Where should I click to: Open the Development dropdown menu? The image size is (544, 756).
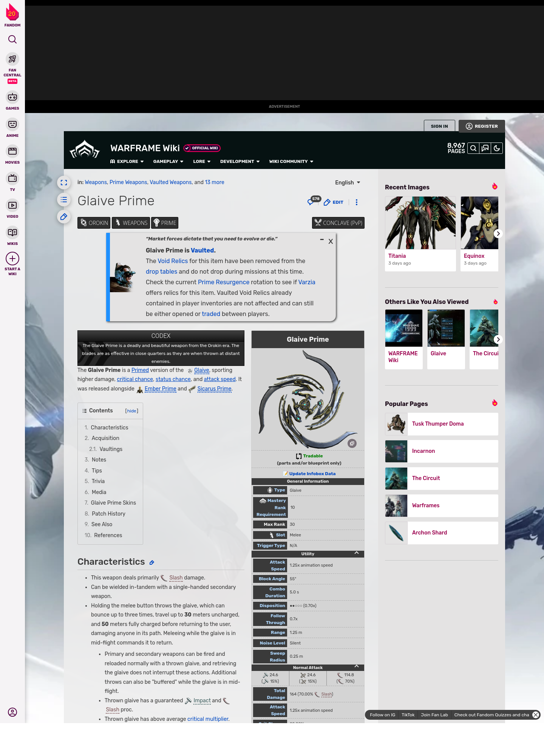tap(240, 161)
